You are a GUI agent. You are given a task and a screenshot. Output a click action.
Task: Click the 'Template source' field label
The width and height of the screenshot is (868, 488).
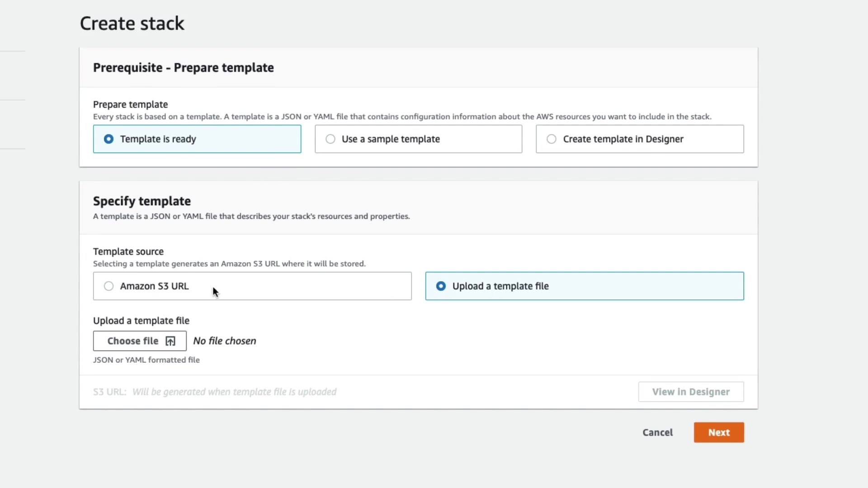point(128,252)
